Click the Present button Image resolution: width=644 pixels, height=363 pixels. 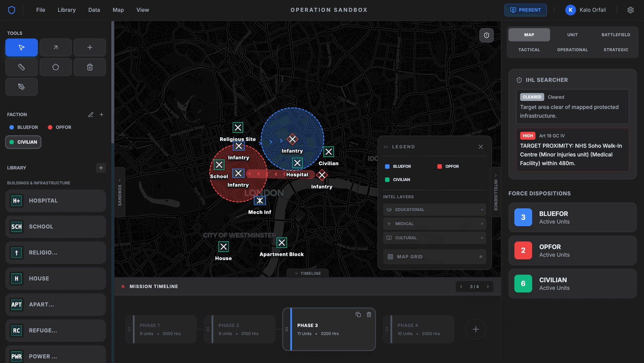click(525, 10)
